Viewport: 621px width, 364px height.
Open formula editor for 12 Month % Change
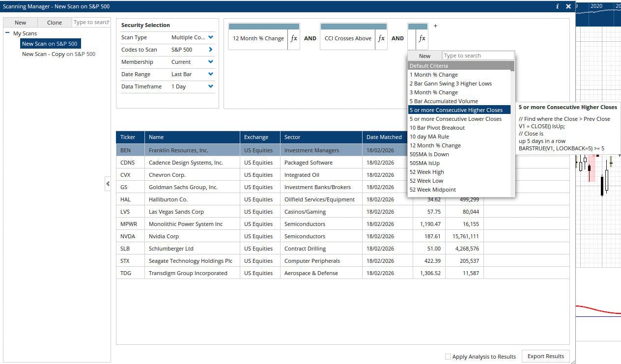(x=294, y=38)
